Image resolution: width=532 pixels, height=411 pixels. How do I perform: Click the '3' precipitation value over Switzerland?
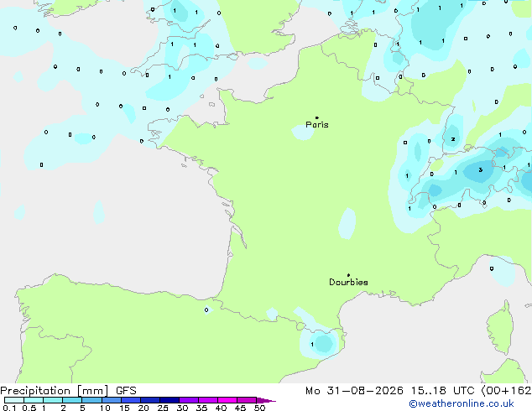[x=481, y=169]
